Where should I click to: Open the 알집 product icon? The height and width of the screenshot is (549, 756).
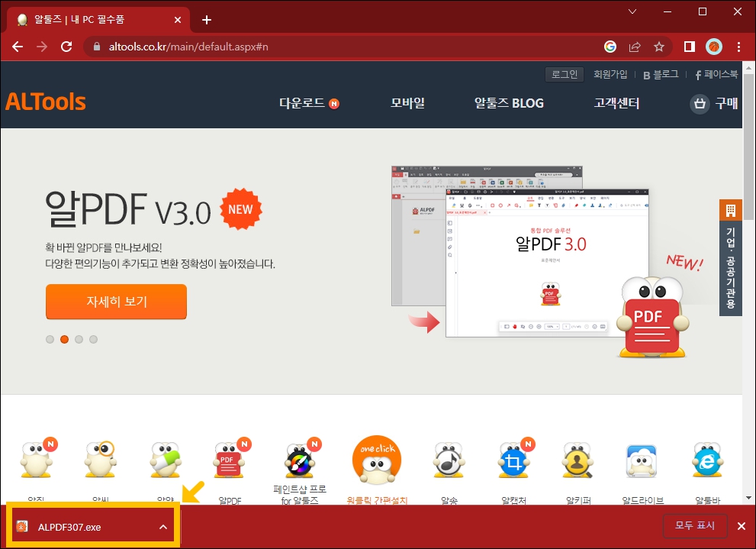coord(36,460)
